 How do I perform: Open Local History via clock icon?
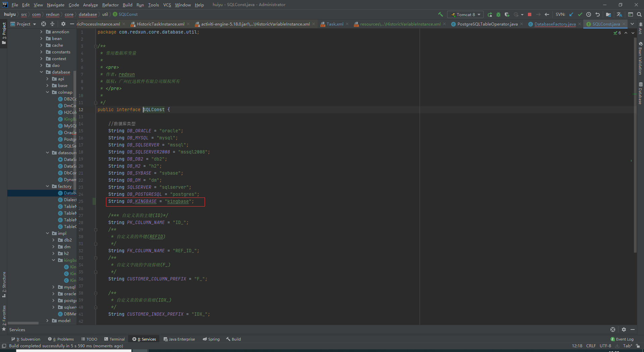[589, 14]
